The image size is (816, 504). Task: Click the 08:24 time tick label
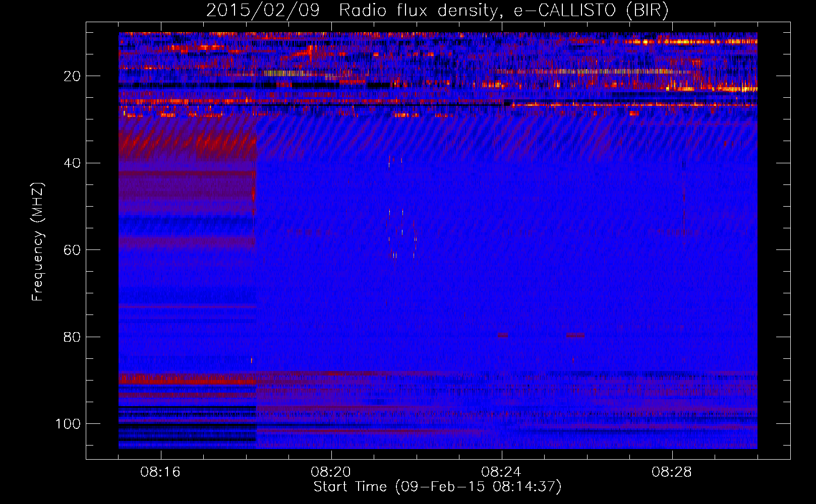[501, 472]
